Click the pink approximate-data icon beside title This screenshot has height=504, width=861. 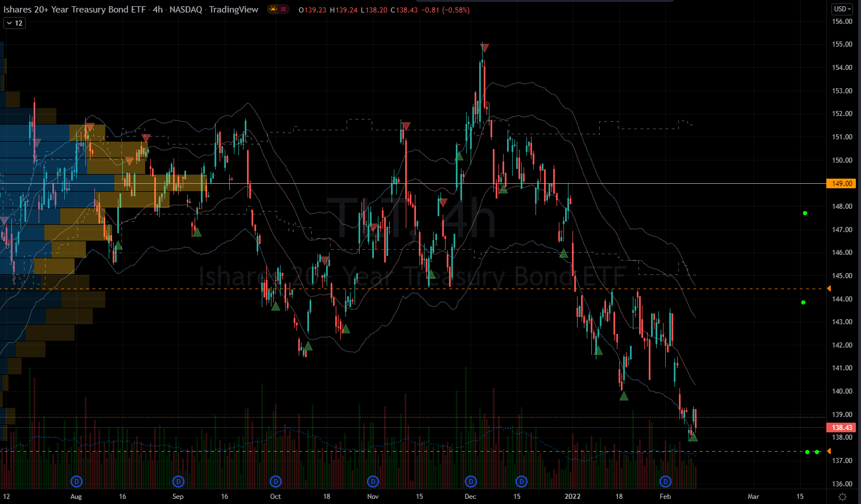(283, 10)
